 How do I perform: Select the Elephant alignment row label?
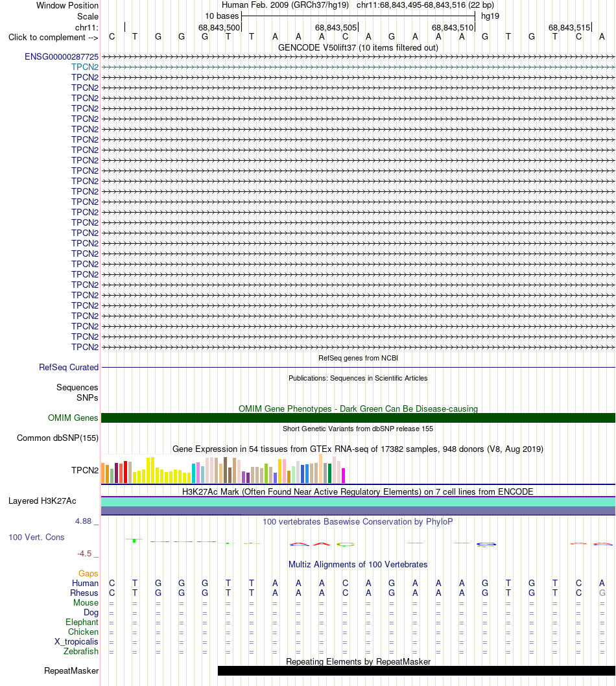(82, 622)
